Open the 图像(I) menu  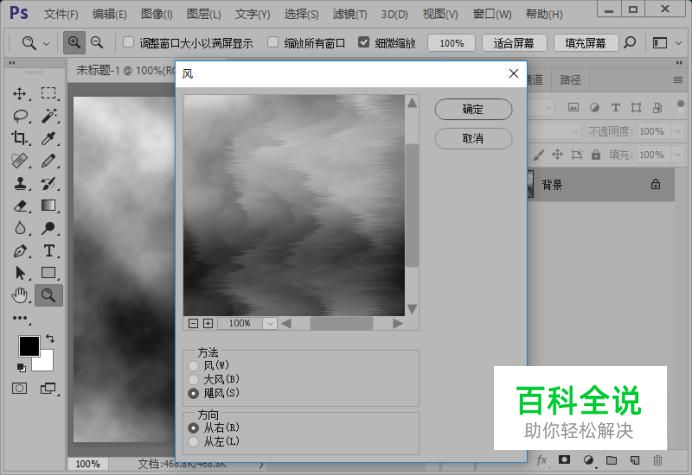157,14
